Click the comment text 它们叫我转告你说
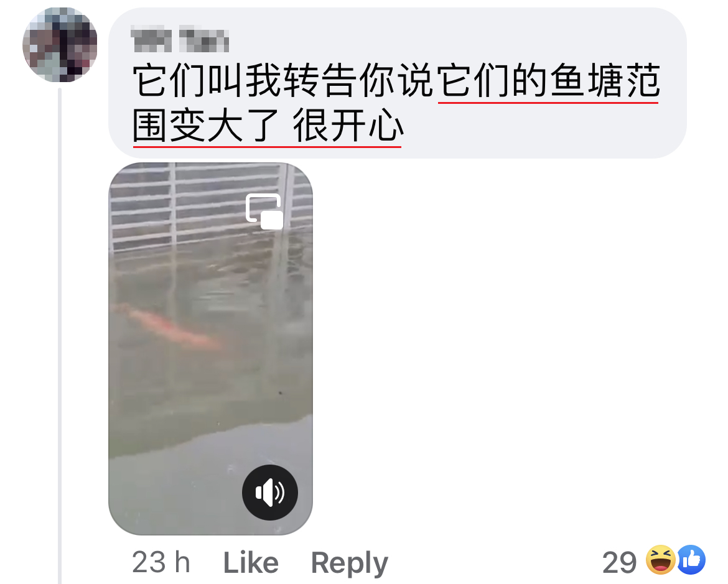The image size is (728, 584). pyautogui.click(x=284, y=81)
